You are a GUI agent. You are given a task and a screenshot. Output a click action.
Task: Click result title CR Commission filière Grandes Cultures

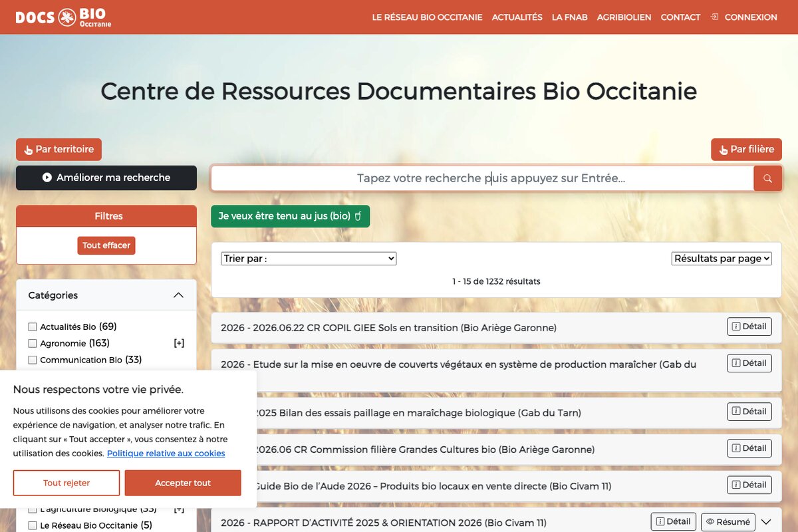(426, 450)
